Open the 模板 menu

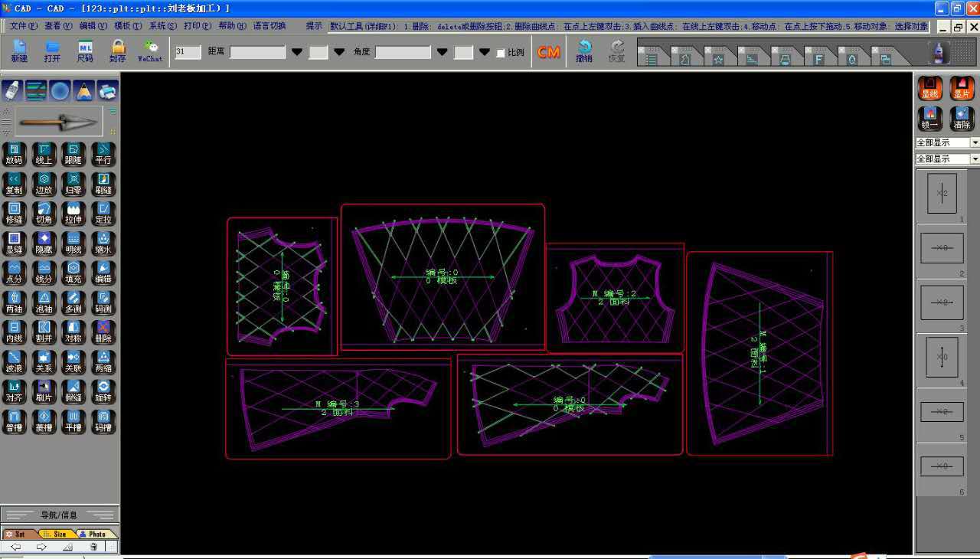point(128,26)
